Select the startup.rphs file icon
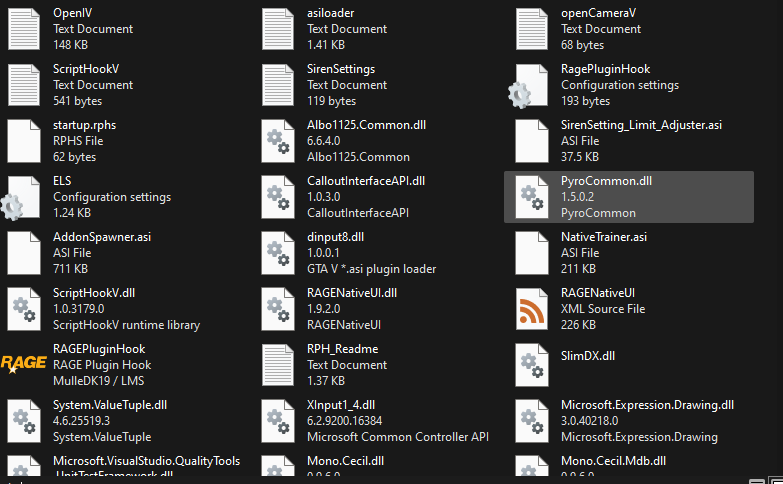Screen dimensions: 783x484 pyautogui.click(x=23, y=141)
